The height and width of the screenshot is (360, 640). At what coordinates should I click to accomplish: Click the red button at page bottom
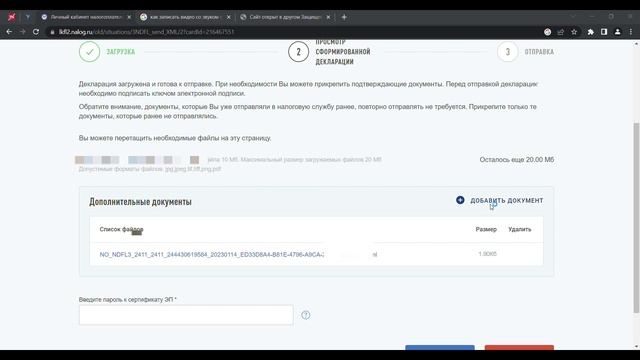519,347
